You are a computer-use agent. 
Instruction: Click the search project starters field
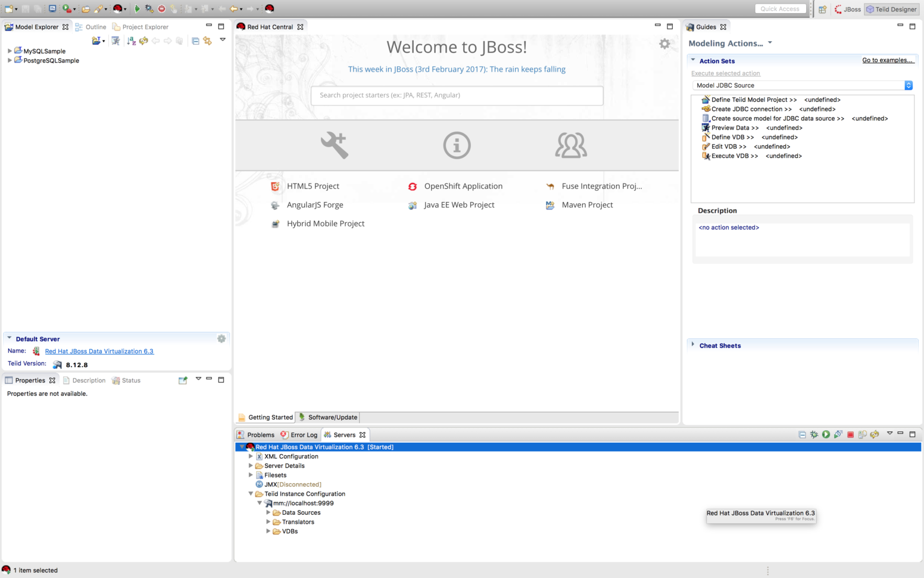(457, 95)
